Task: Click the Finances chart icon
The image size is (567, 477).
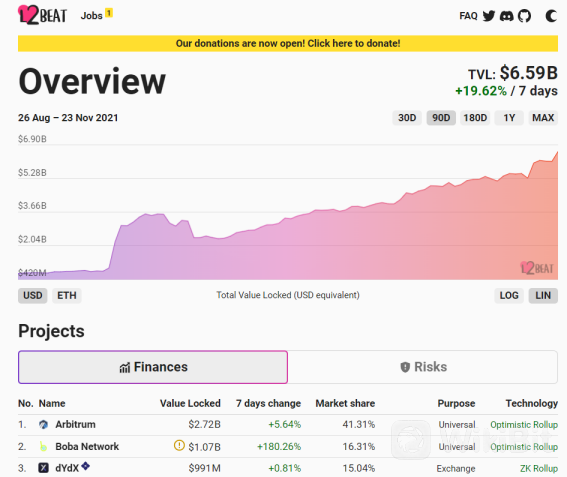Action: click(124, 368)
